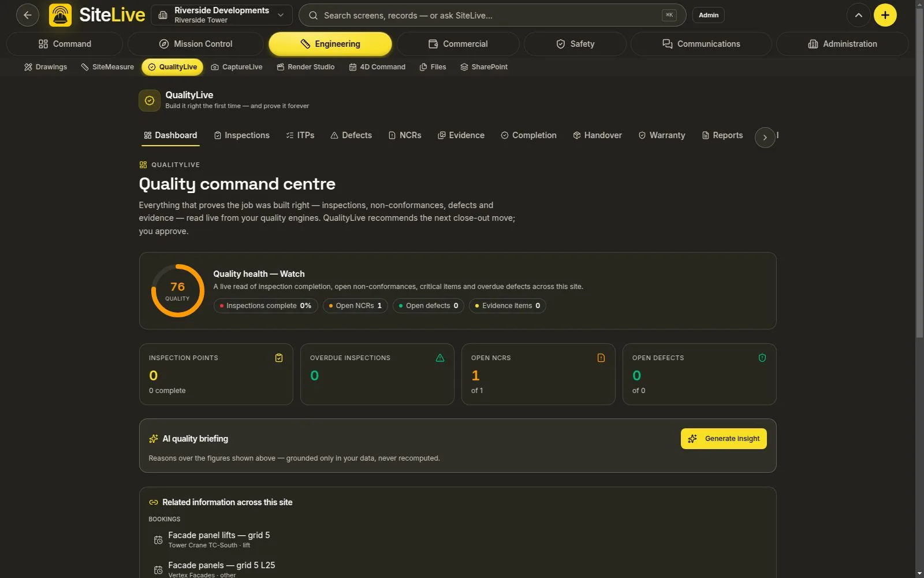Open SharePoint in the sub-navigation
The height and width of the screenshot is (578, 924).
click(x=484, y=67)
